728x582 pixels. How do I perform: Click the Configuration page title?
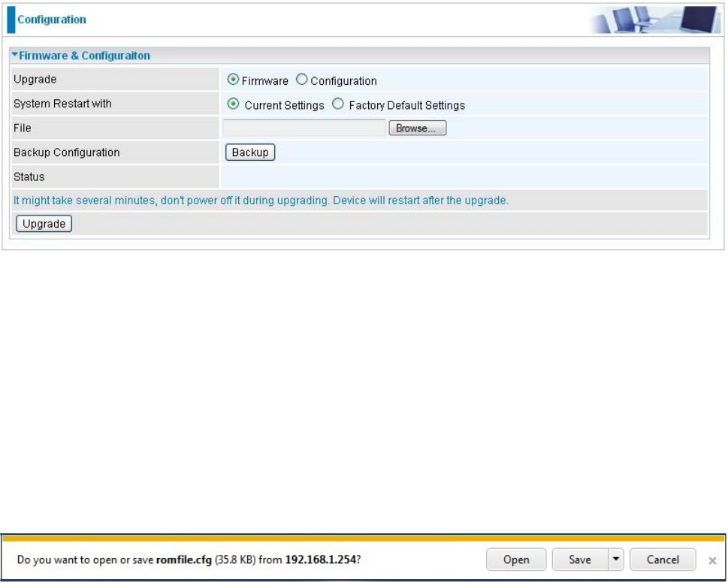click(x=52, y=20)
